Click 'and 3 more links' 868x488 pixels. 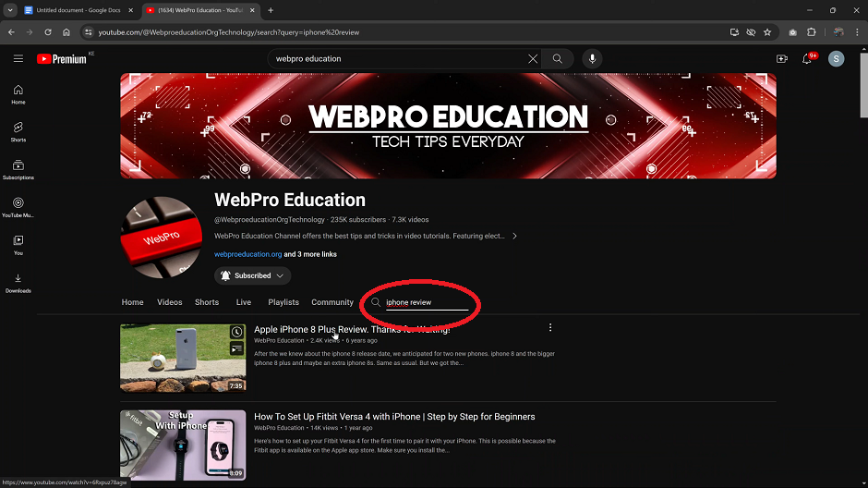point(310,254)
